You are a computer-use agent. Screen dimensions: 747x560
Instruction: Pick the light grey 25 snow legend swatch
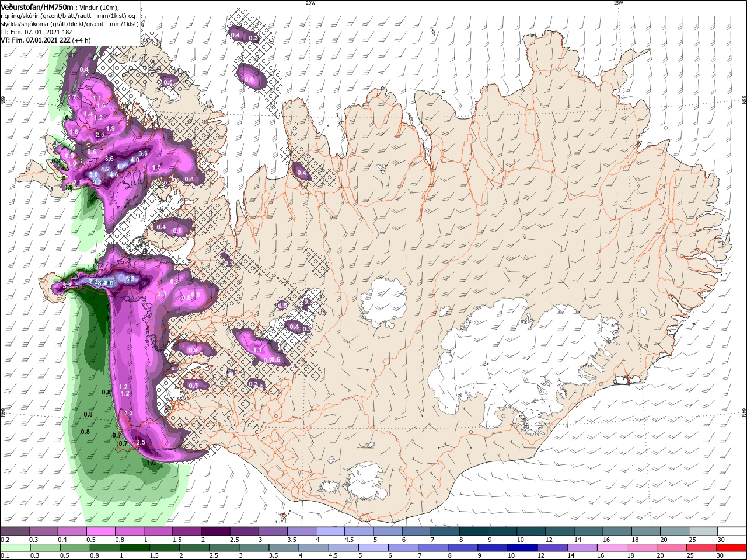coord(704,531)
